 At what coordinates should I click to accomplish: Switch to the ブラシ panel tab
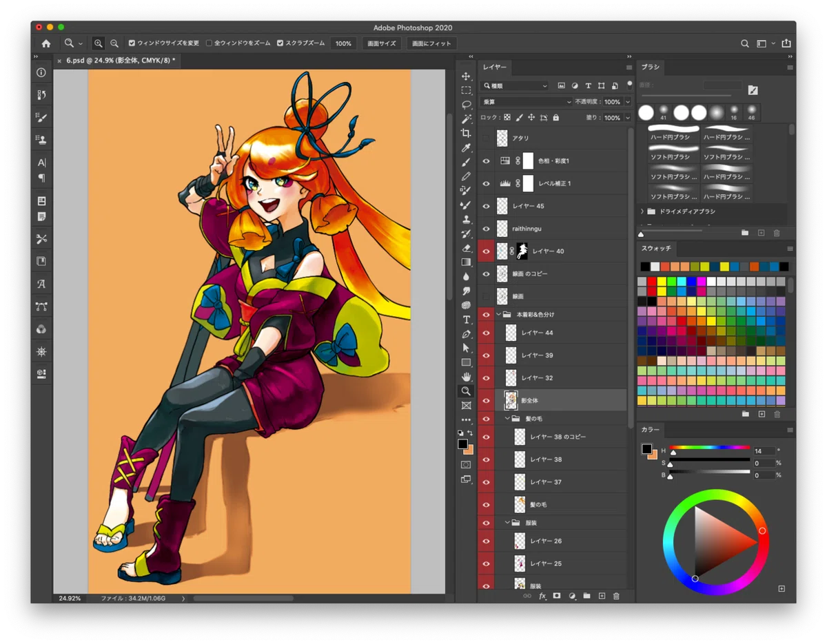click(x=651, y=67)
